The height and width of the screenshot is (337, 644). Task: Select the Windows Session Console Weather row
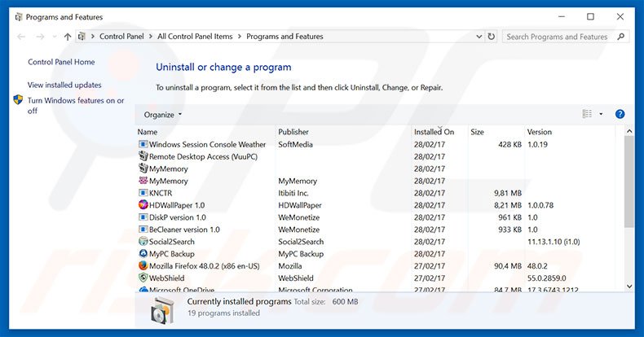click(376, 144)
